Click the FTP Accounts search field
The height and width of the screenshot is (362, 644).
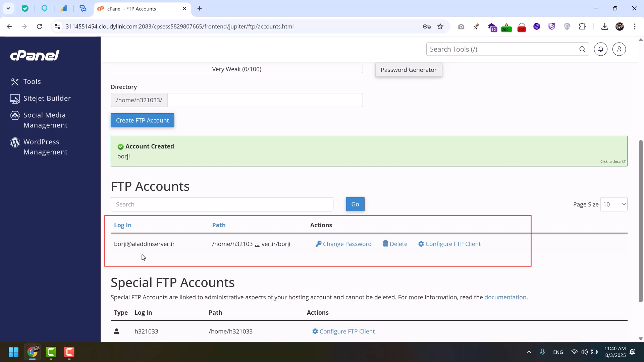pos(222,204)
